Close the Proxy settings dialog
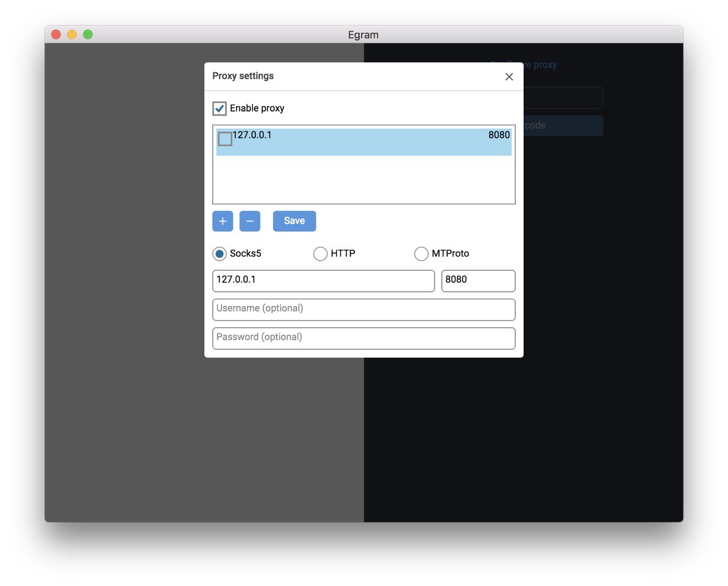This screenshot has width=728, height=586. pos(509,77)
